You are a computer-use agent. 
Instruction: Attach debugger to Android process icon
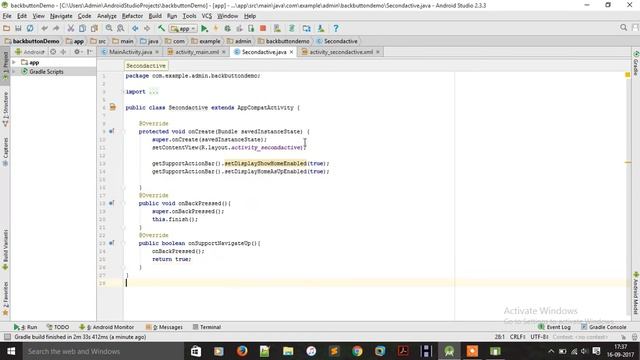[251, 29]
